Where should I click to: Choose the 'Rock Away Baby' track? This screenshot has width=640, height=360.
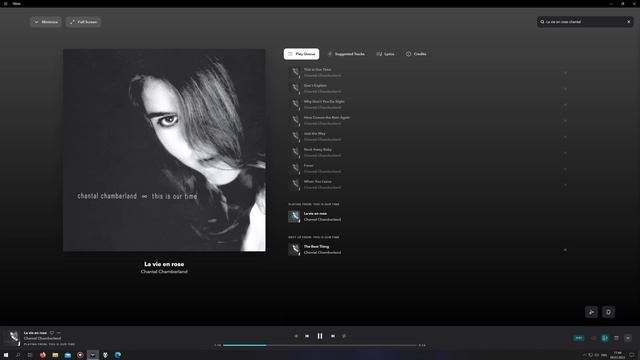(x=428, y=152)
